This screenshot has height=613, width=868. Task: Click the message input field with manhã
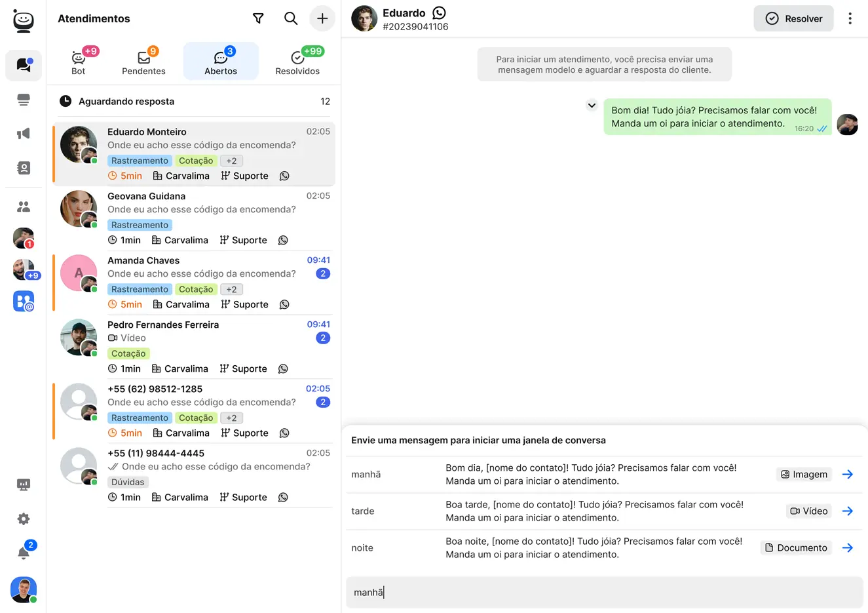coord(604,592)
